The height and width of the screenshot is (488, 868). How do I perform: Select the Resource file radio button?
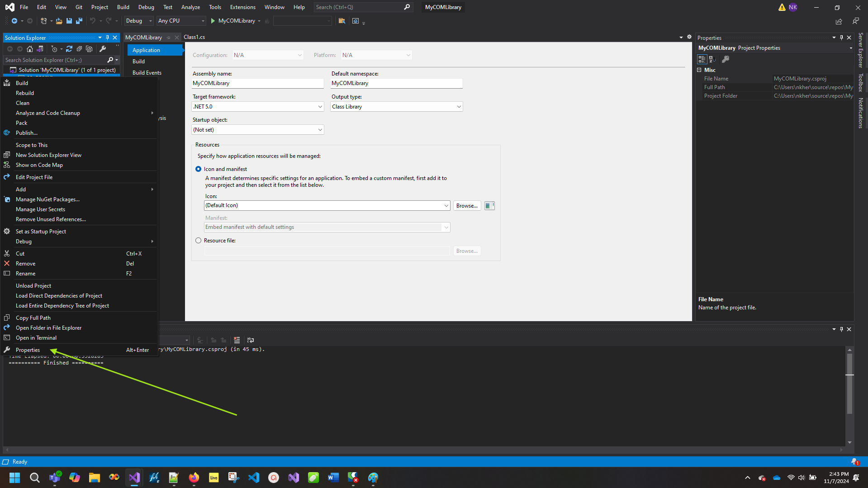click(x=198, y=241)
